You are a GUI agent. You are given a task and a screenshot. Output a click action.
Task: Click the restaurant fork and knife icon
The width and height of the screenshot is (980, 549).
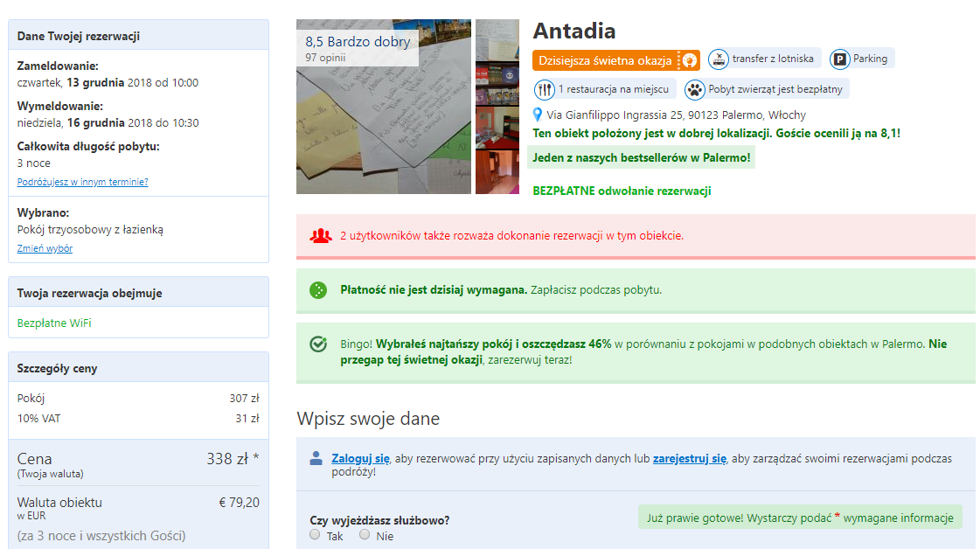pyautogui.click(x=545, y=89)
